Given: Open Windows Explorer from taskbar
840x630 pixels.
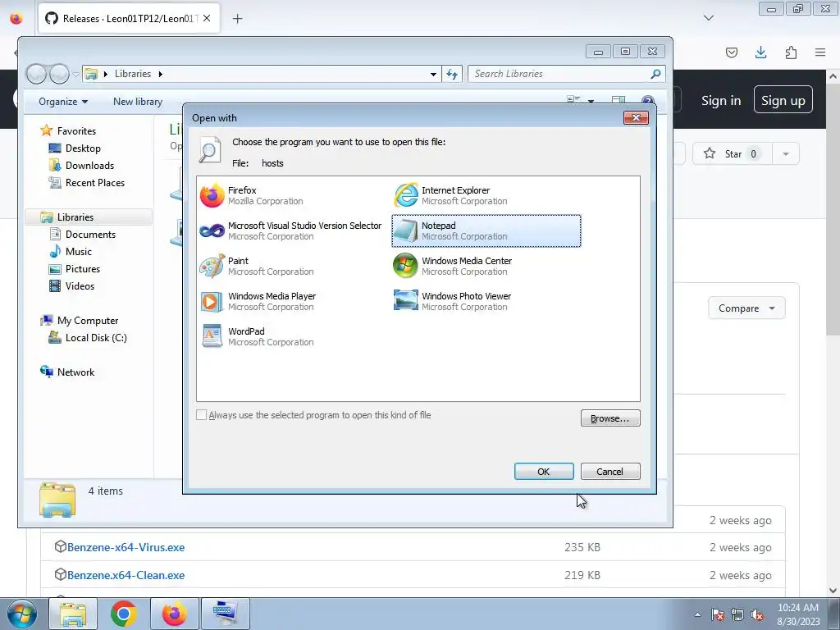Looking at the screenshot, I should [73, 614].
